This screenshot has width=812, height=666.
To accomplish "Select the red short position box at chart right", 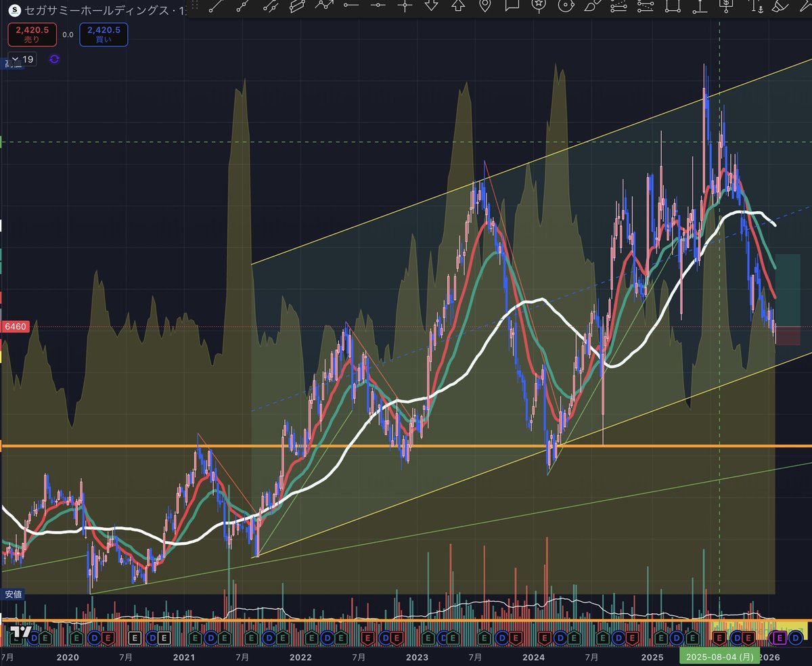I will [788, 335].
